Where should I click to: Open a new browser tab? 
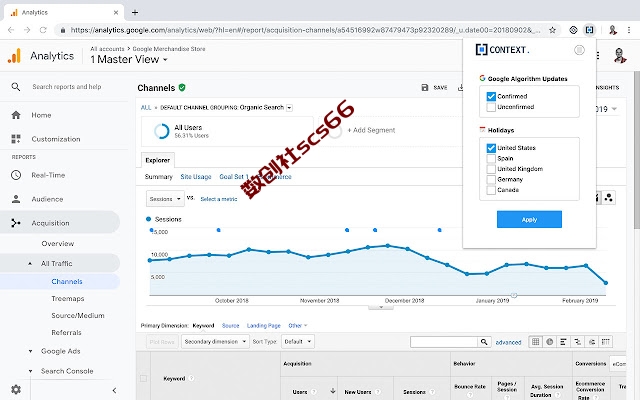(x=135, y=12)
